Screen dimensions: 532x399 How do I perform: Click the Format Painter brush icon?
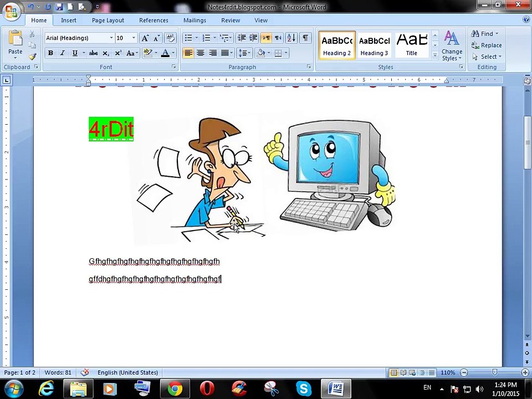coord(32,57)
